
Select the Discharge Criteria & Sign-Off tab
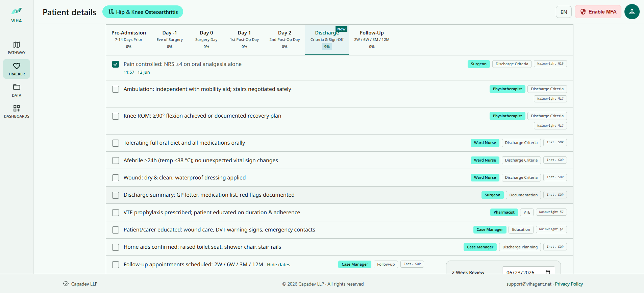tap(327, 40)
